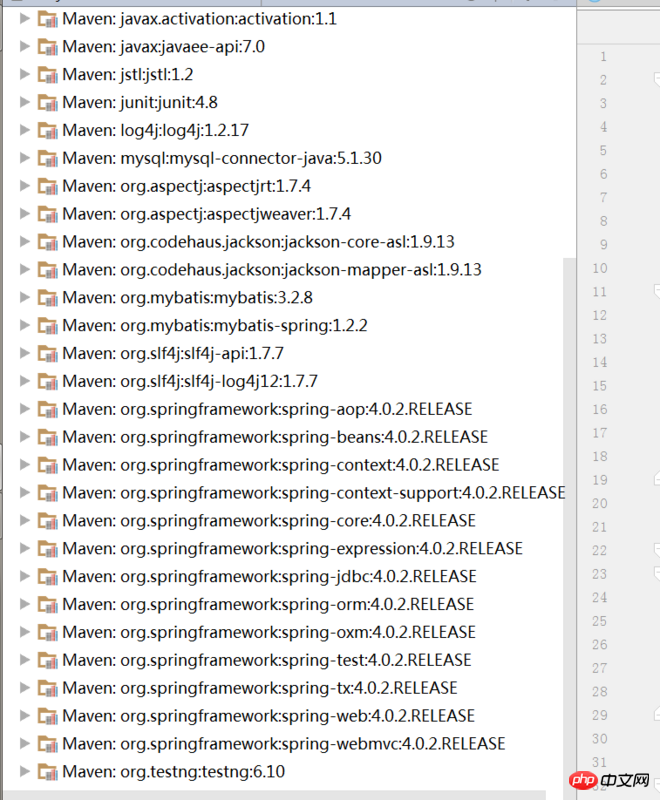Select Maven: spring-expression:4.0.2.RELEASE row
Image resolution: width=660 pixels, height=800 pixels.
(x=292, y=548)
